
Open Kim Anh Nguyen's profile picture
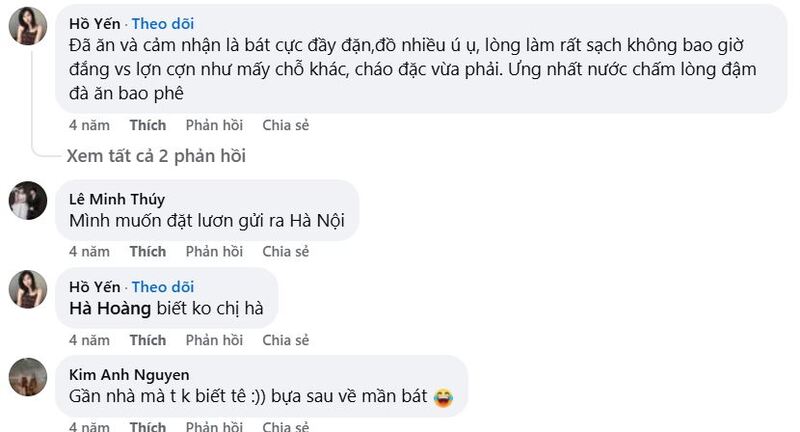[x=27, y=376]
